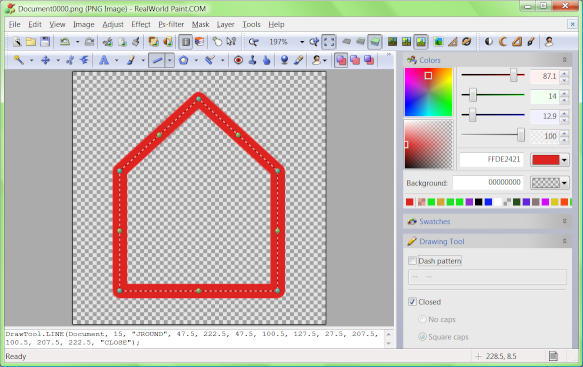Open the Background color dropdown
Viewport: 583px width, 367px height.
click(564, 183)
